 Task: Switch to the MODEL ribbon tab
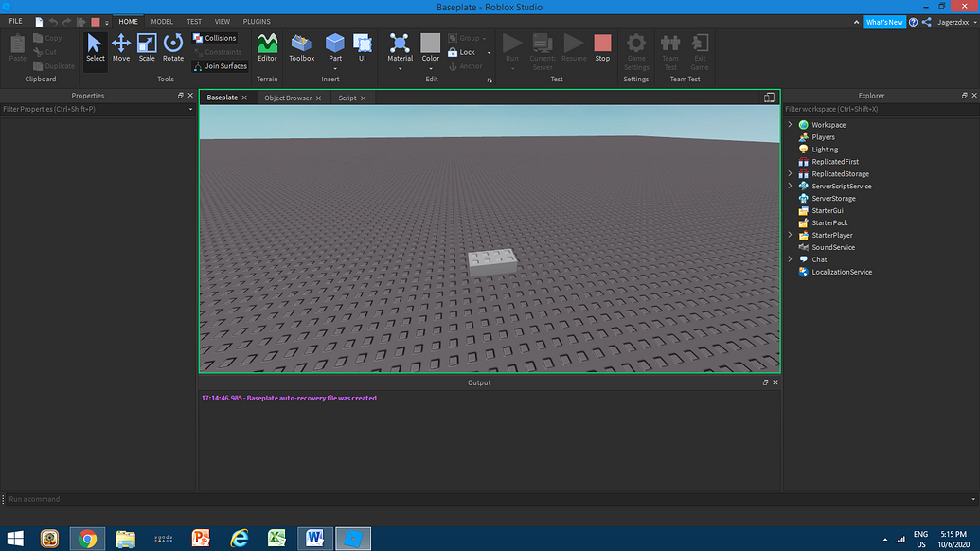[161, 21]
